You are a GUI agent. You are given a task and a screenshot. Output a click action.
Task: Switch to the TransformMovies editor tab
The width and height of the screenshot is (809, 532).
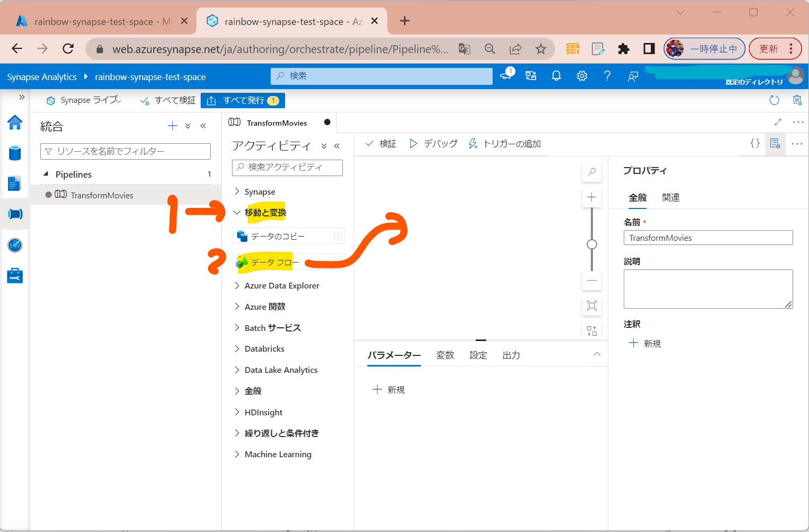pos(277,123)
